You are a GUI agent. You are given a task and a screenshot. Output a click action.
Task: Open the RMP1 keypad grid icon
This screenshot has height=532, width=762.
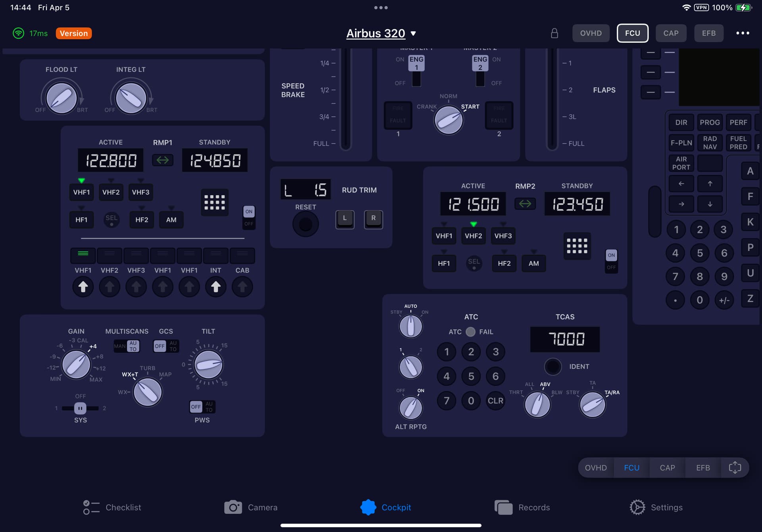[215, 202]
